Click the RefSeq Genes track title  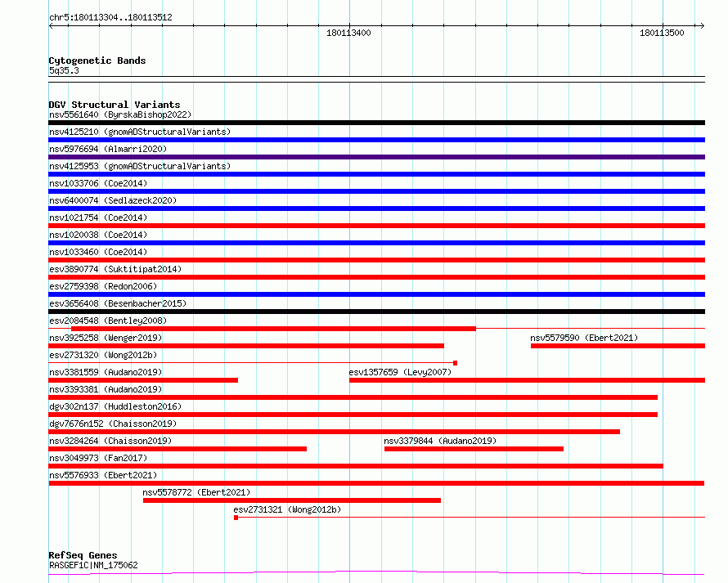[x=83, y=555]
